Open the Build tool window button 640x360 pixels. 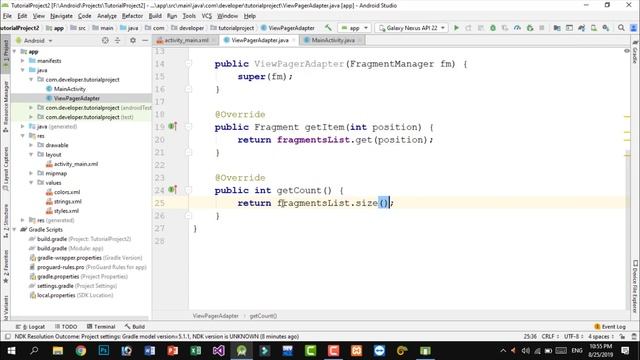pyautogui.click(x=135, y=327)
